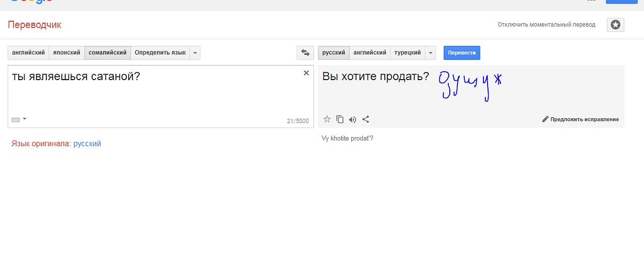Click the transliteration Vy khotite prodat'?
This screenshot has width=644, height=264.
pos(347,138)
